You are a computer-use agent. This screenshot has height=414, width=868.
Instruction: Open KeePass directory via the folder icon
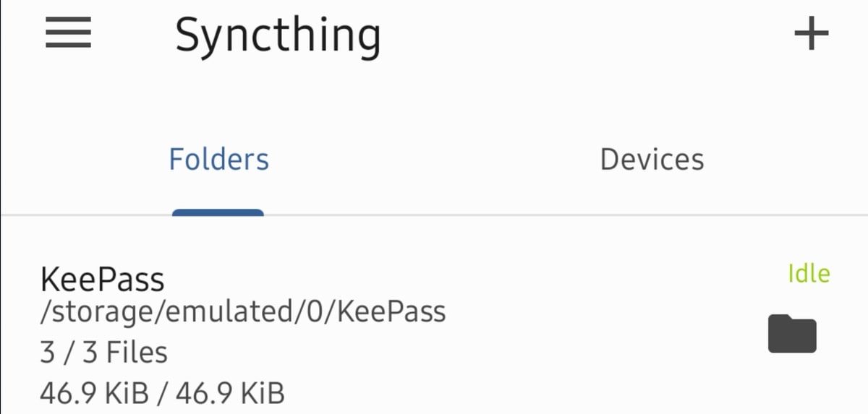pos(792,334)
